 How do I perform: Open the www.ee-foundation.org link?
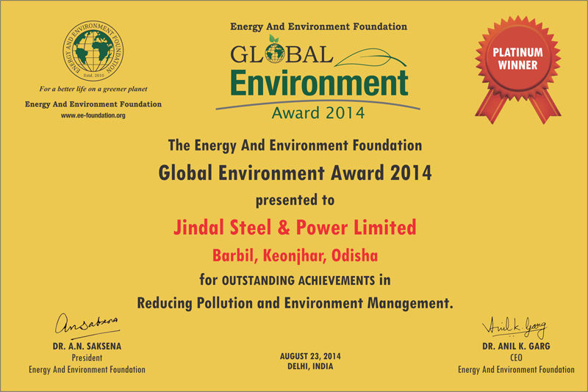click(93, 115)
